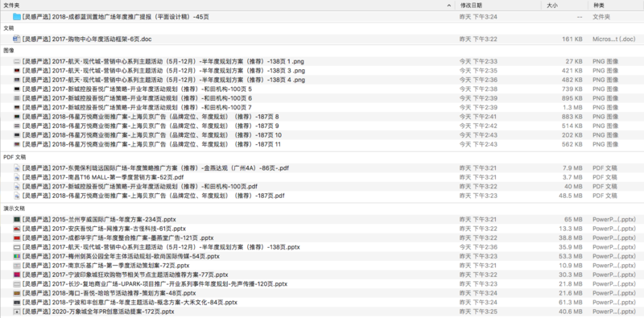
Task: Click thumbnail icon of 187页 11 image
Action: pyautogui.click(x=17, y=144)
